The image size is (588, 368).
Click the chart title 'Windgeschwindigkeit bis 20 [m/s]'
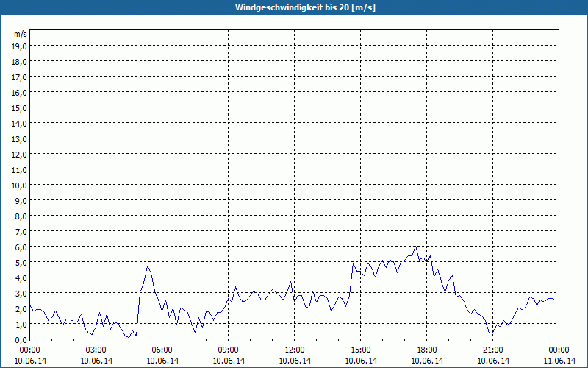pos(305,7)
